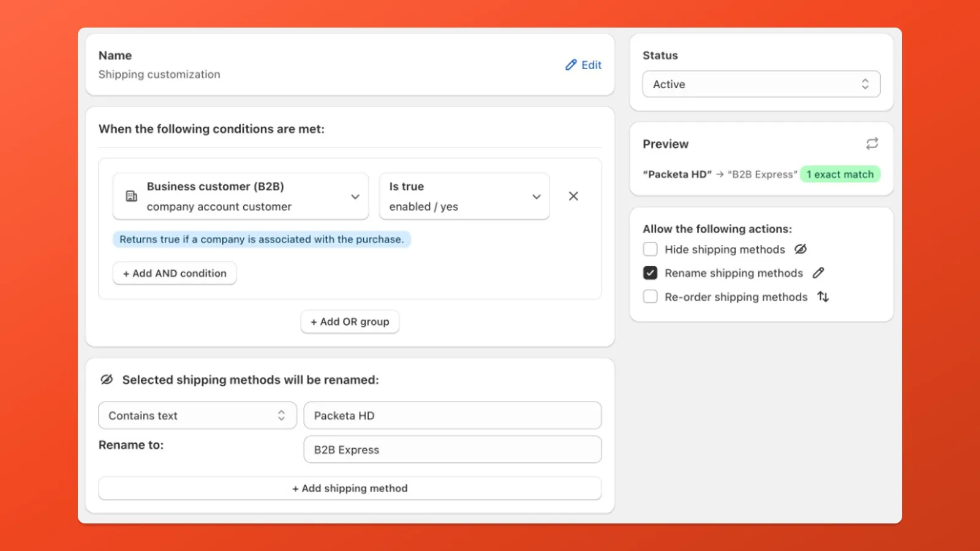Viewport: 980px width, 551px height.
Task: Click the Add OR group button
Action: [x=350, y=321]
